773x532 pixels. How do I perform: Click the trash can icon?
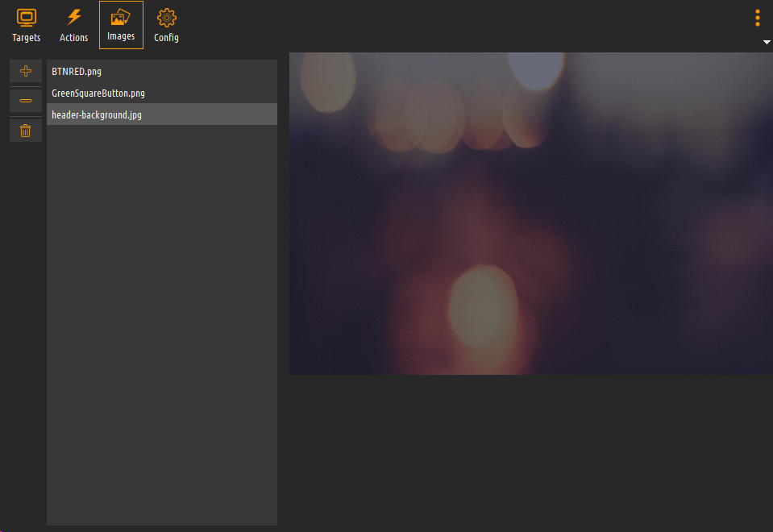[26, 131]
